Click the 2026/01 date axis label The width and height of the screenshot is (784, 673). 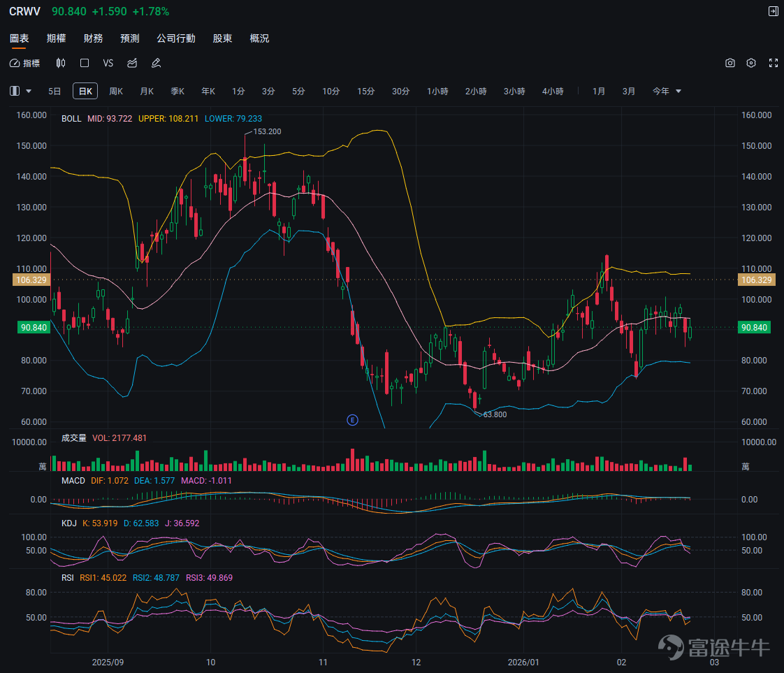tap(523, 662)
